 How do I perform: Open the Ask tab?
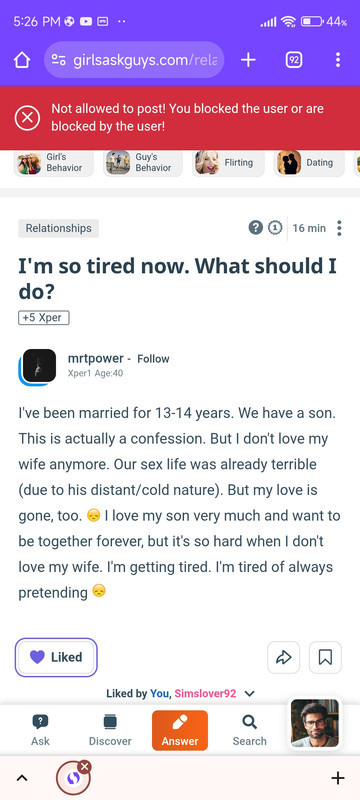tap(40, 730)
